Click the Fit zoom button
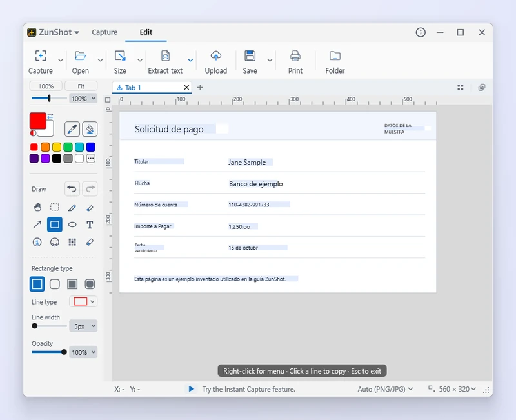The width and height of the screenshot is (516, 420). point(81,86)
